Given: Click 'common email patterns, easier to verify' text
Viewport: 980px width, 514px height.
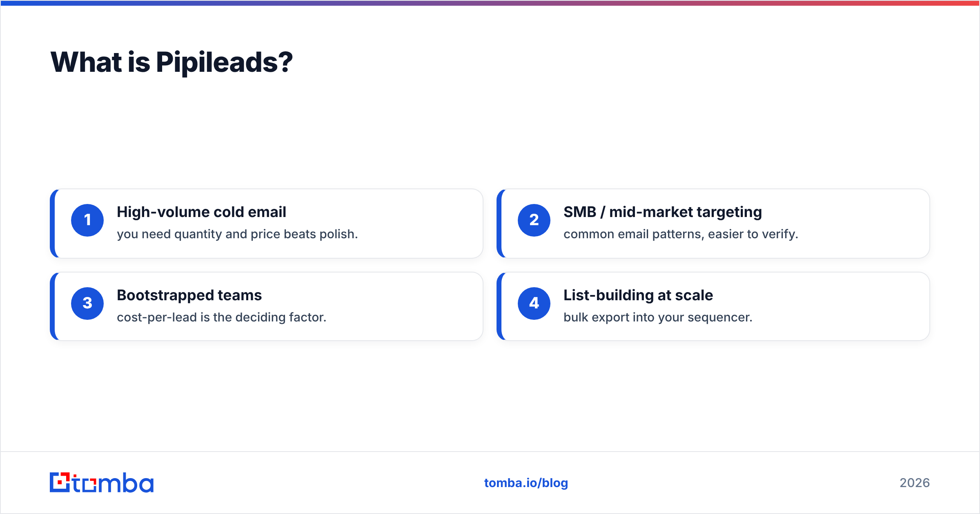Looking at the screenshot, I should pos(681,234).
